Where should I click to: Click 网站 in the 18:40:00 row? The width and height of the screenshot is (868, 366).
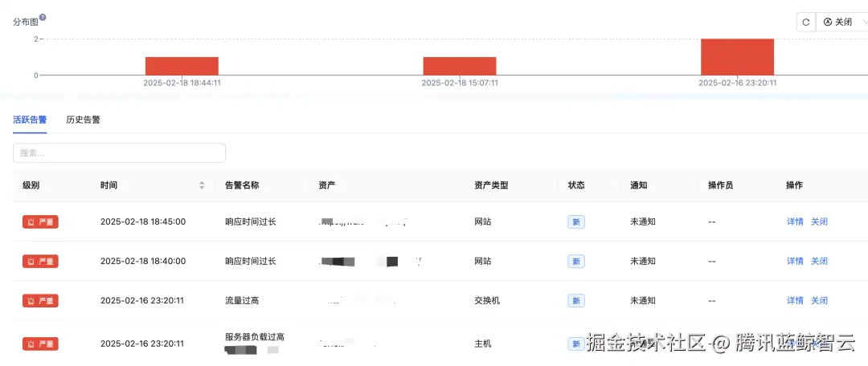point(483,261)
